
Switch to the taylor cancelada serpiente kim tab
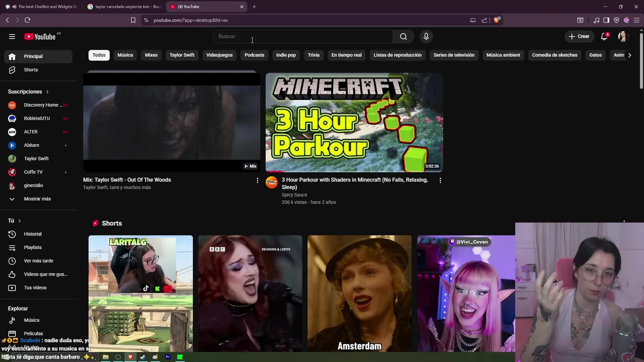point(124,7)
